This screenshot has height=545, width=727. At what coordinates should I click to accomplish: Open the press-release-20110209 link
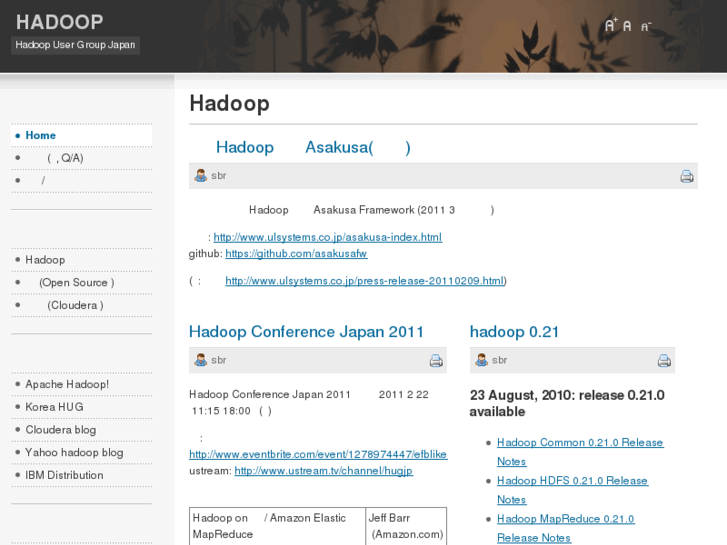click(x=364, y=281)
